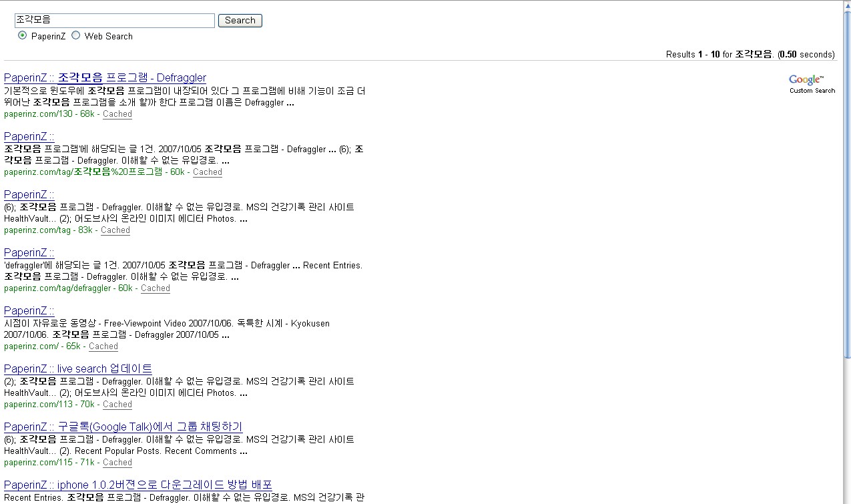Select the PaperinZ radio button

(23, 35)
